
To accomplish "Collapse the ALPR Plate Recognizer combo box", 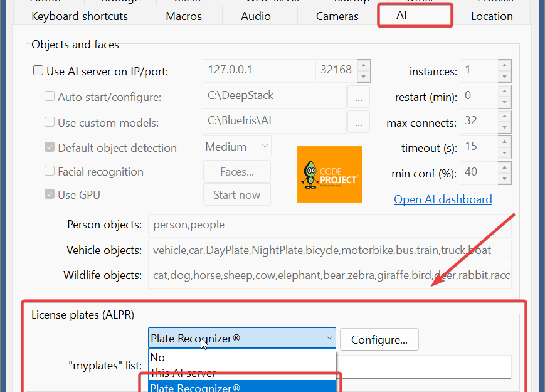I will [x=242, y=338].
